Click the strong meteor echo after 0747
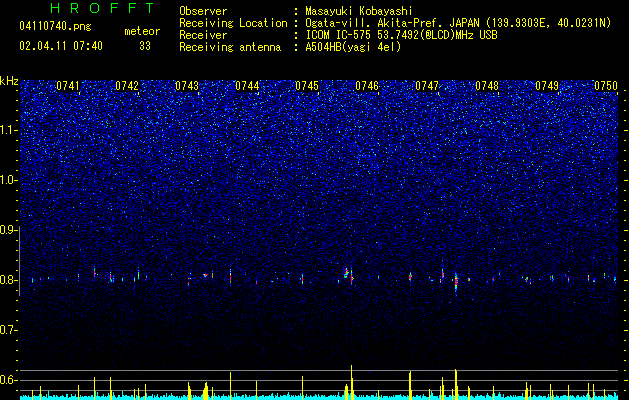629x400 pixels. 456,282
